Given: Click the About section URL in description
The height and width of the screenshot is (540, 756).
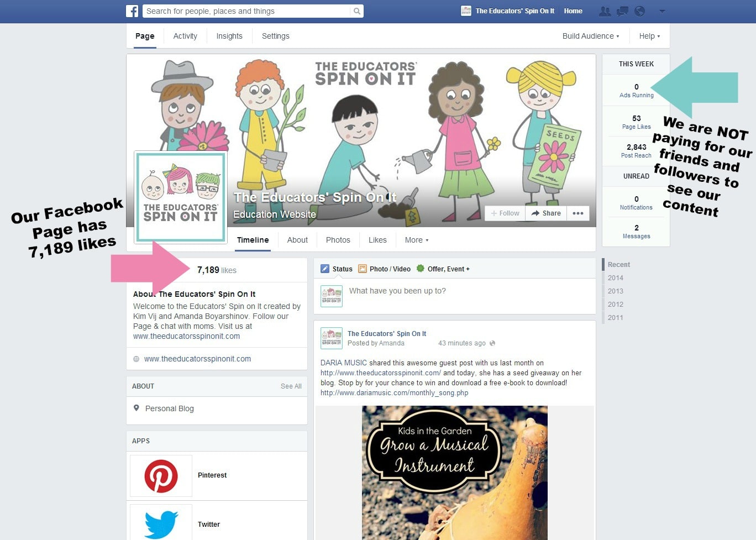Looking at the screenshot, I should click(186, 336).
